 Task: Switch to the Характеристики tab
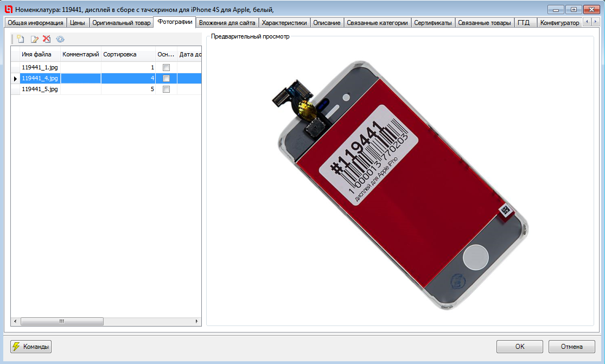pyautogui.click(x=284, y=23)
